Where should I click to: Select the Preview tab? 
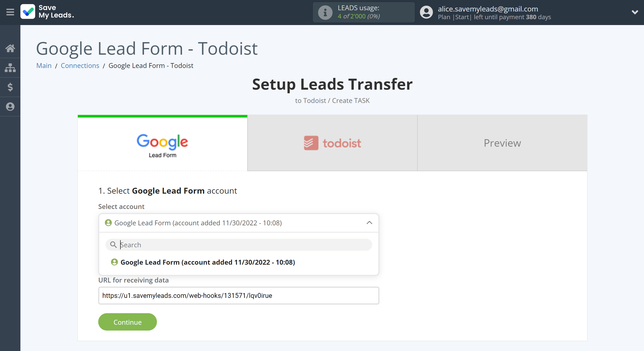tap(502, 143)
